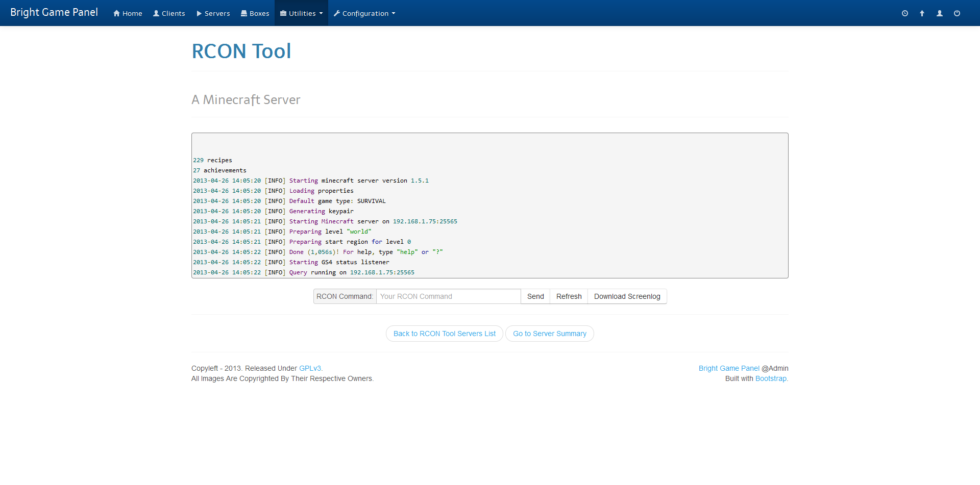980x485 pixels.
Task: Click the Boxes stacked icon
Action: [243, 13]
